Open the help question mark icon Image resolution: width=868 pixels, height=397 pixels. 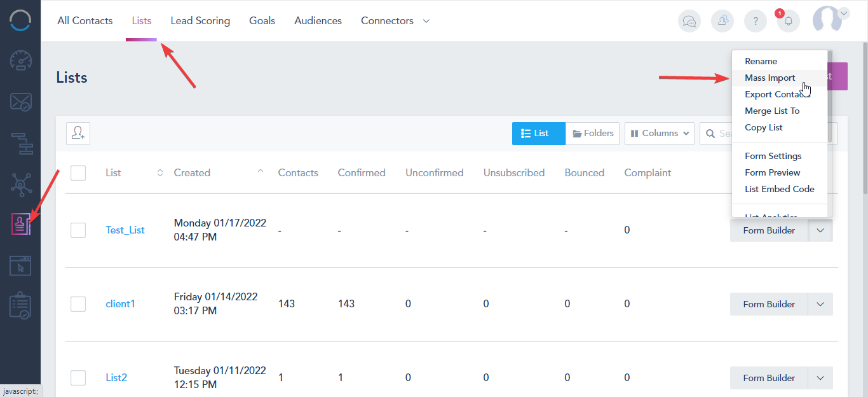point(756,21)
